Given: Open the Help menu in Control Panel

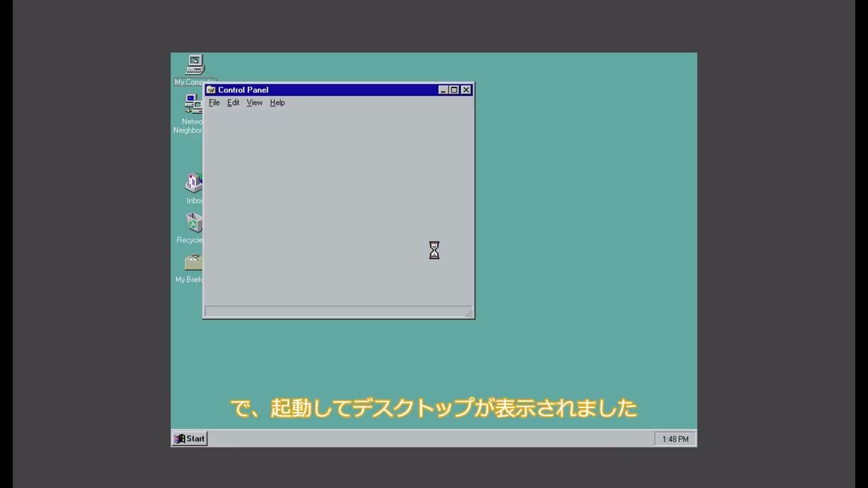Looking at the screenshot, I should (277, 103).
